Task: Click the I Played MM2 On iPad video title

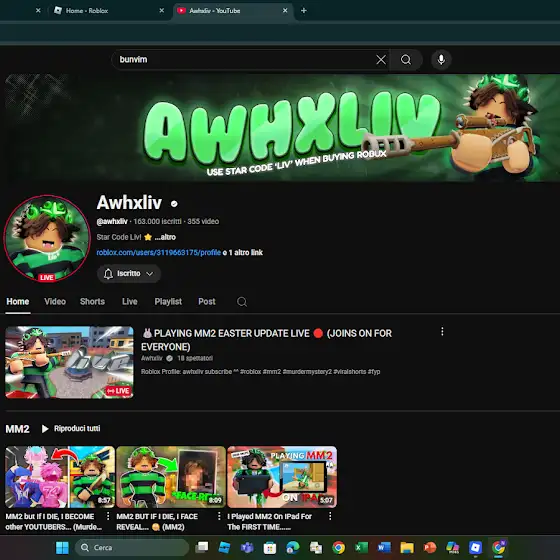Action: [x=270, y=521]
